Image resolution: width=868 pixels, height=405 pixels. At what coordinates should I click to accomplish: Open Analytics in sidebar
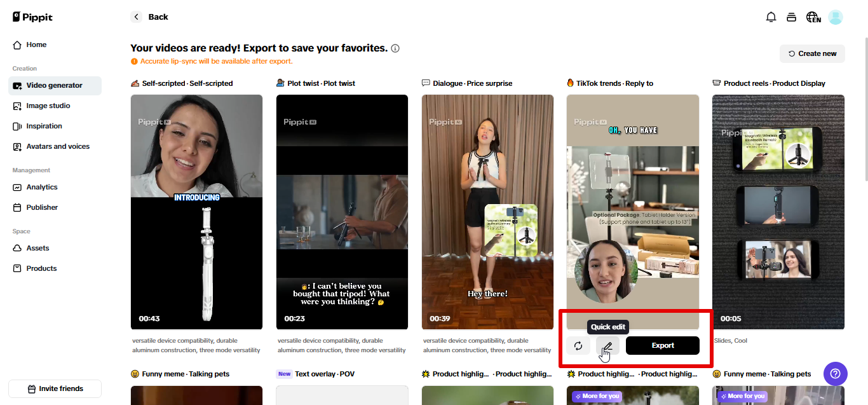[x=55, y=187]
